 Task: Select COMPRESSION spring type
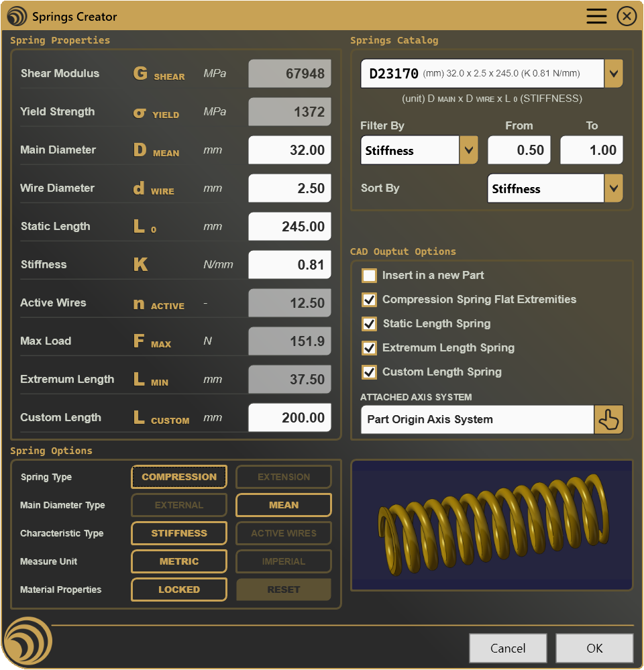click(x=179, y=477)
